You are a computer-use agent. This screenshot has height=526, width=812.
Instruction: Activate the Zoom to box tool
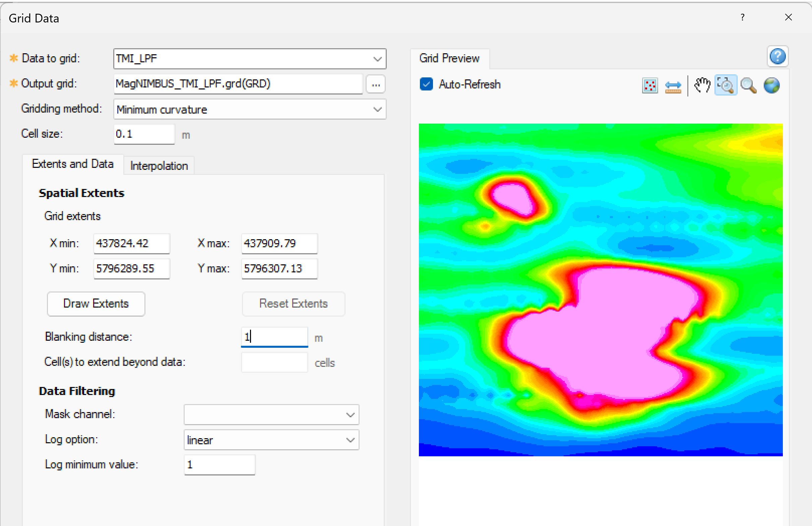pos(725,85)
